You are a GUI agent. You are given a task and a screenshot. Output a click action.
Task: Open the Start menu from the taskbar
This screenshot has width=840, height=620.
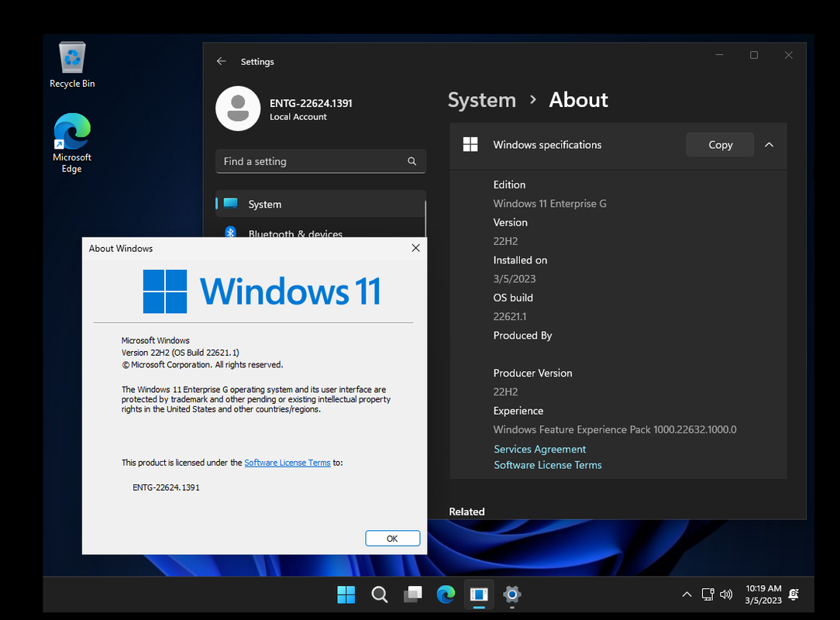click(346, 594)
